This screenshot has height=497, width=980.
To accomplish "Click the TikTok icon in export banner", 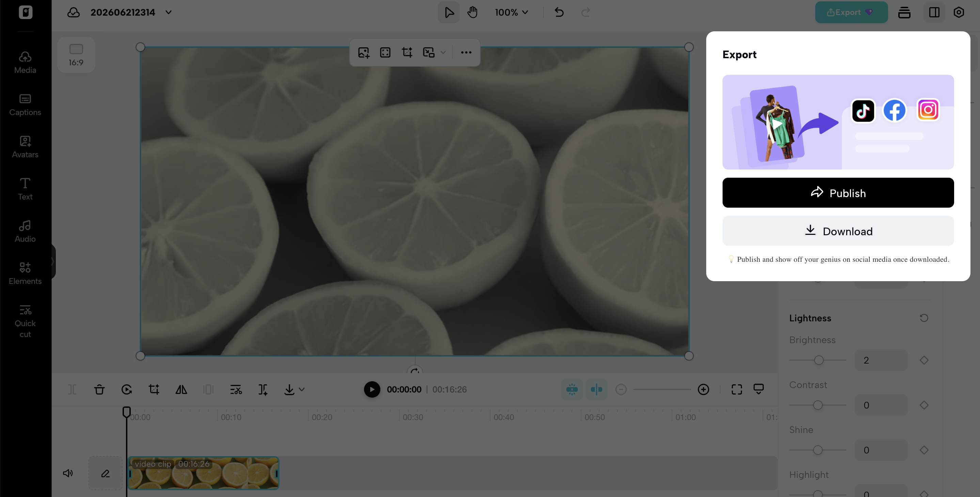I will click(x=863, y=111).
